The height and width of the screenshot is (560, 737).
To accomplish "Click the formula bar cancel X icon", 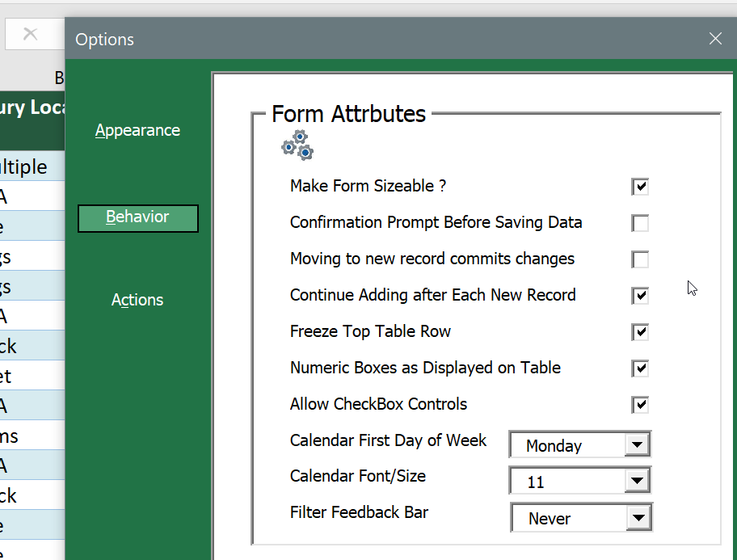I will [30, 34].
